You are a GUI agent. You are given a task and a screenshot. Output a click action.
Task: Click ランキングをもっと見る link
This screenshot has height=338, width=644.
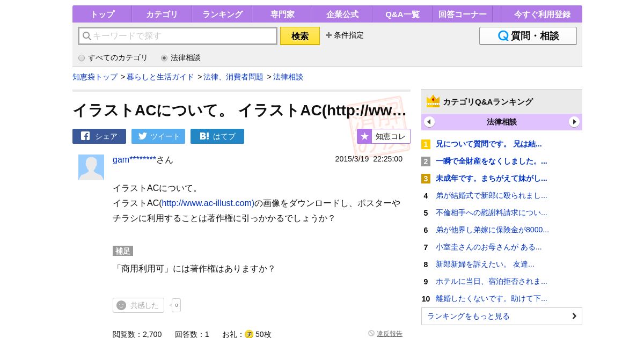point(502,316)
